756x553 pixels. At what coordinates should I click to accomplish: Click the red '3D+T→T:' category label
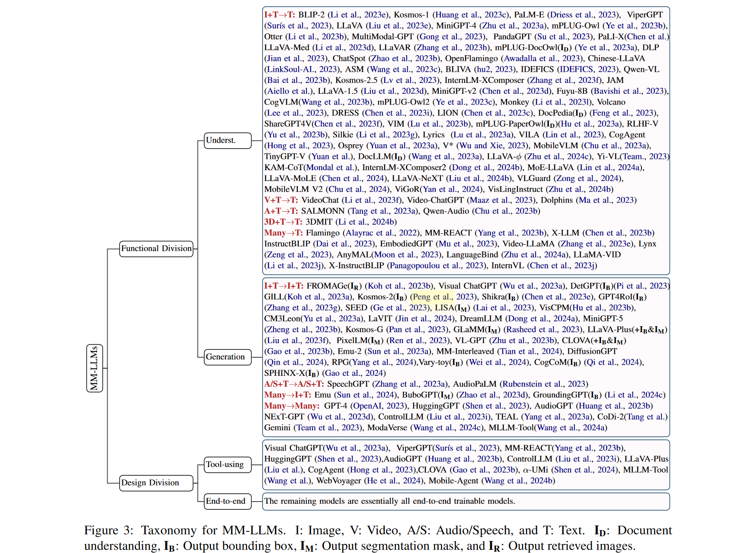pyautogui.click(x=284, y=222)
